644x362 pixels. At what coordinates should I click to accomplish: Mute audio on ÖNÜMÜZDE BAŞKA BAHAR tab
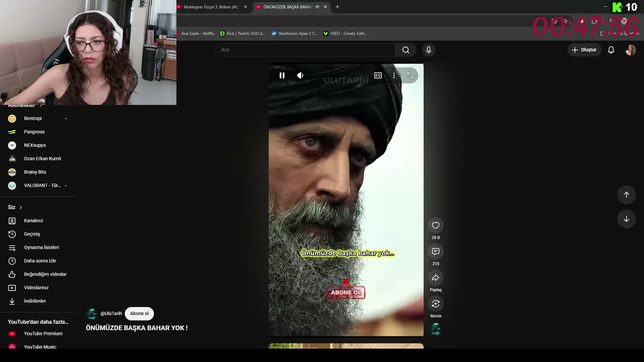click(x=317, y=7)
